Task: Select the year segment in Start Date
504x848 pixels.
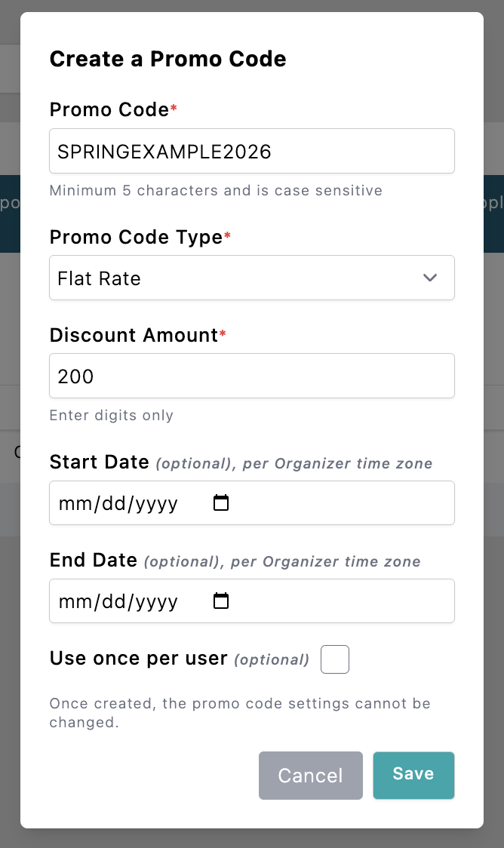Action: coord(156,504)
